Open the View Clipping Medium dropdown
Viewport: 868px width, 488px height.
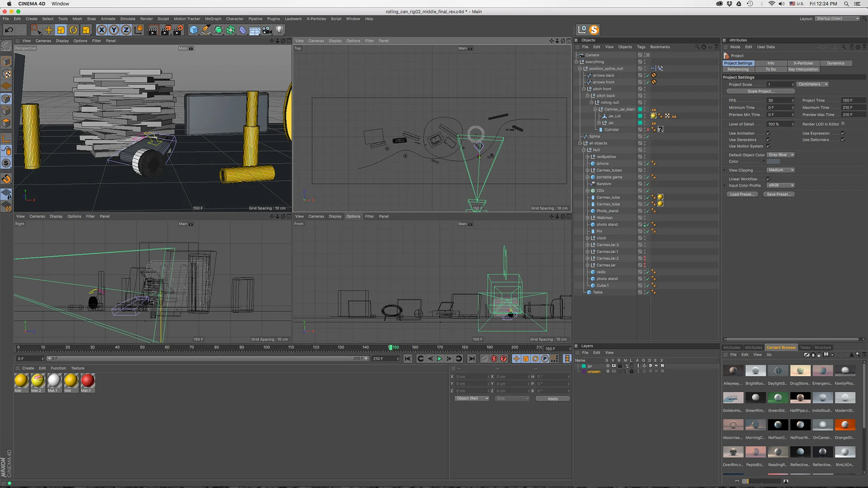click(780, 170)
